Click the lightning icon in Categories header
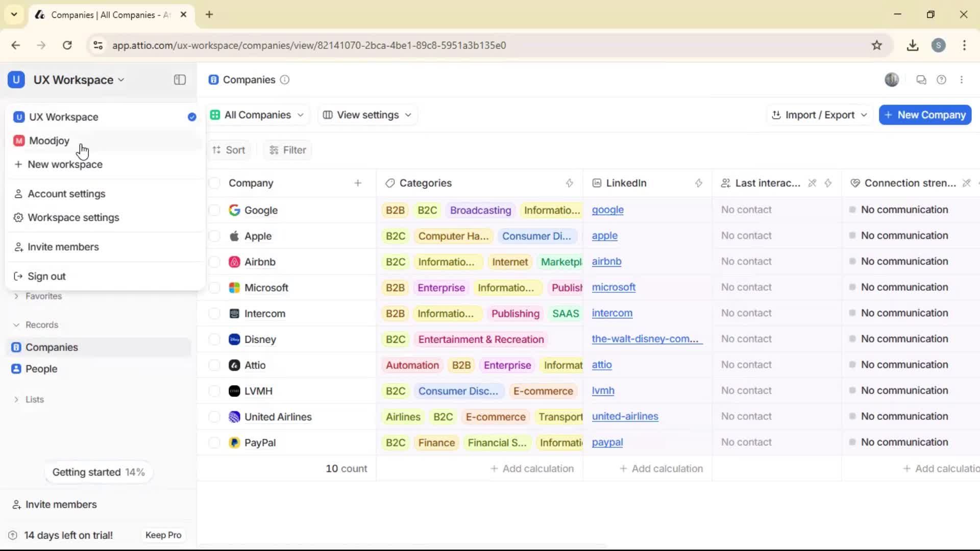Screen dimensions: 980x551 (569, 183)
